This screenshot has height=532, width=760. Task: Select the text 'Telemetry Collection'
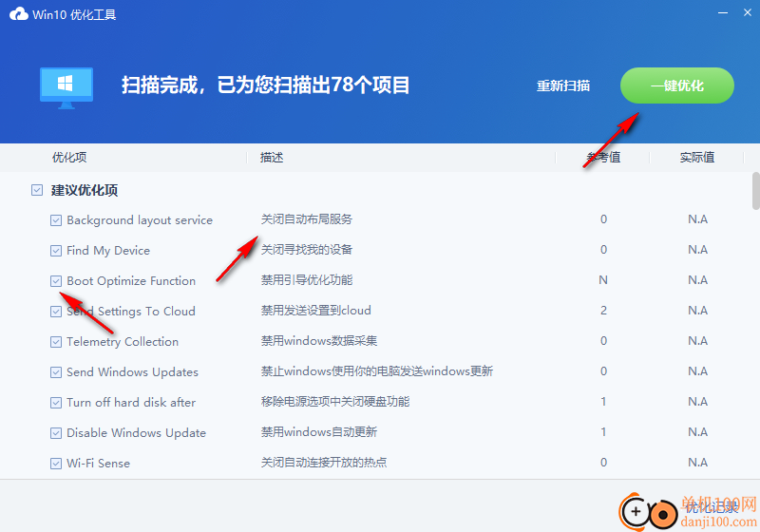[x=123, y=342]
